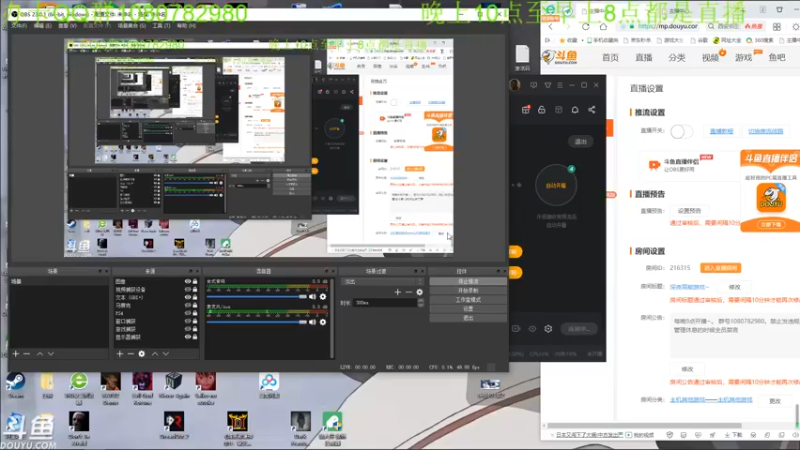The image size is (800, 450).
Task: Adjust the transition duration stepper arrows
Action: point(420,303)
